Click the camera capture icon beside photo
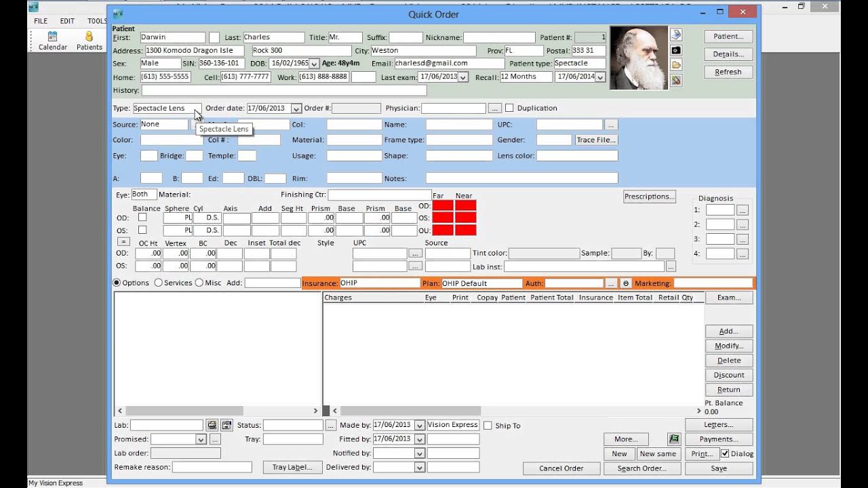 pos(676,50)
